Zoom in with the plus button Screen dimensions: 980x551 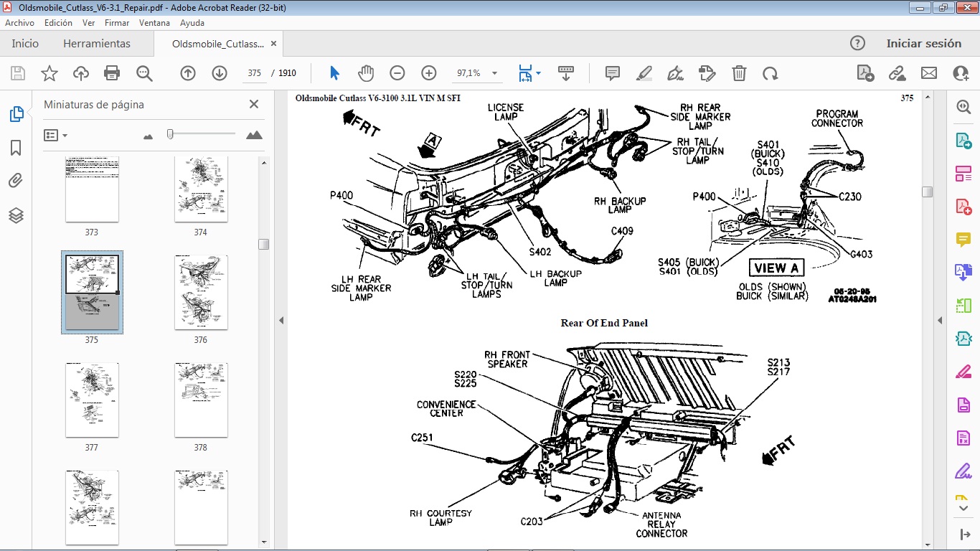click(429, 73)
